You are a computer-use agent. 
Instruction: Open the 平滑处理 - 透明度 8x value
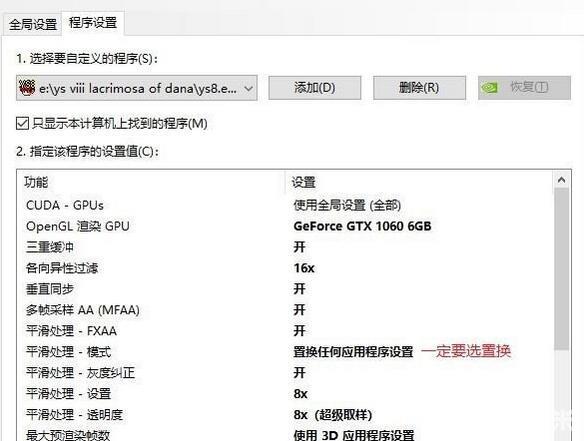tap(333, 415)
